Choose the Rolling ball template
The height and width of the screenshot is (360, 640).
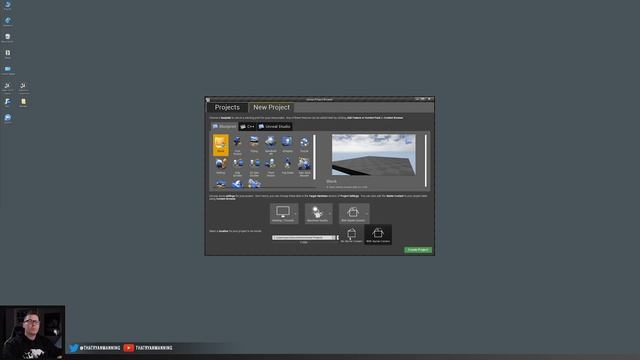[x=220, y=167]
